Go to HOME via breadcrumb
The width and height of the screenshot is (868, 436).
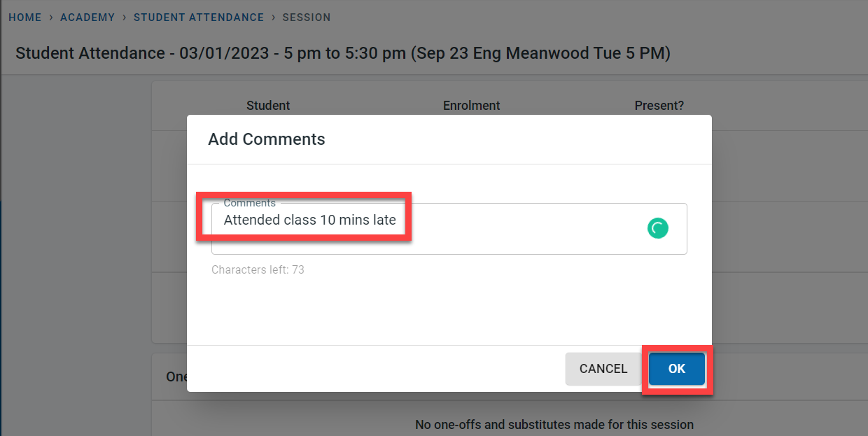25,17
